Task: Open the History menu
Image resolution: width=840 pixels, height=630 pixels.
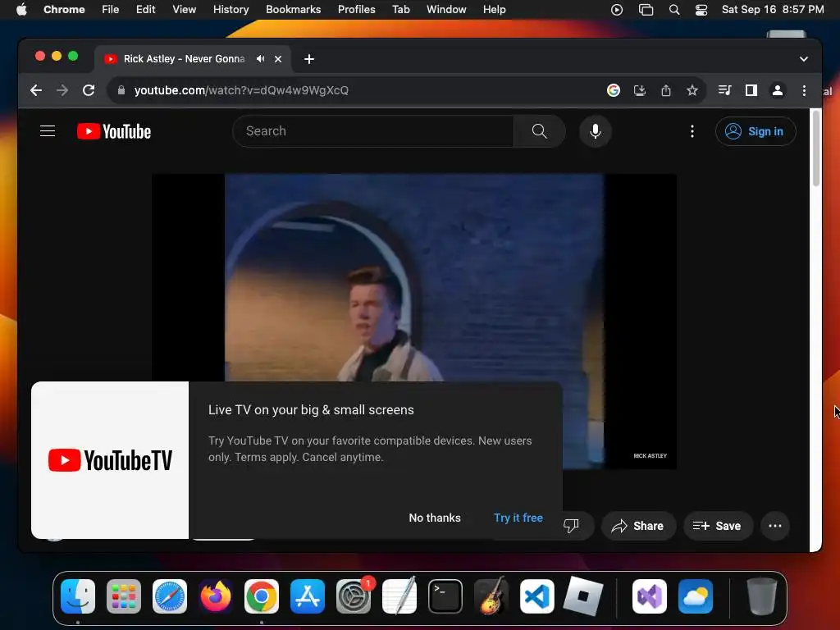Action: click(231, 10)
